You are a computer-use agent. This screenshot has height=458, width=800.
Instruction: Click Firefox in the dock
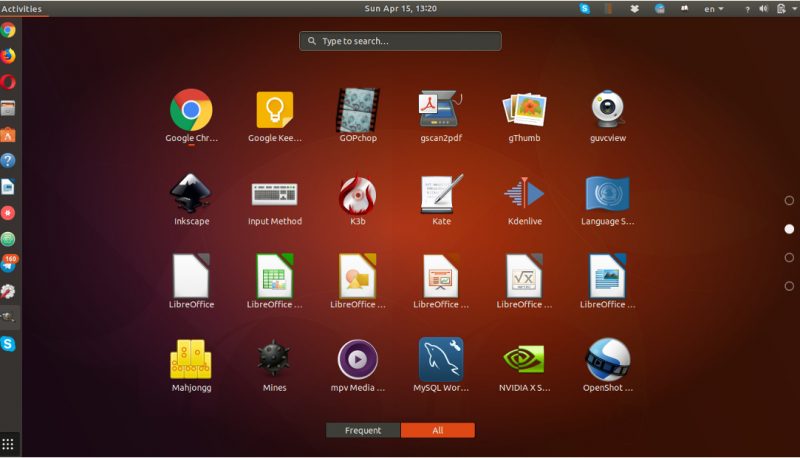point(8,56)
